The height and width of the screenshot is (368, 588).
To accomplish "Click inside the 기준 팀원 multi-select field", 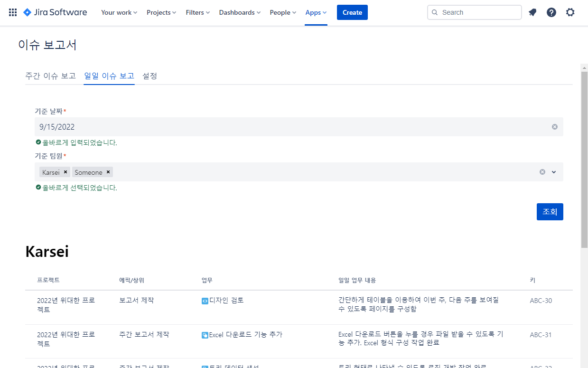I will (299, 172).
